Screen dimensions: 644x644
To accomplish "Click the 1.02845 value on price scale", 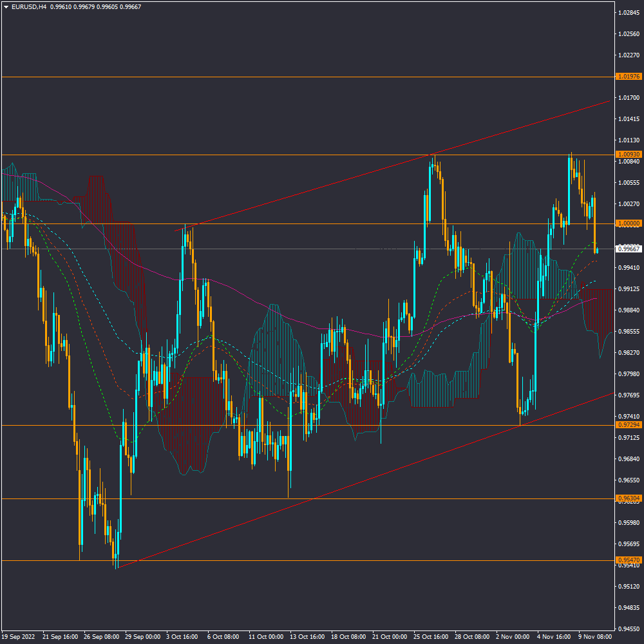I will tap(629, 13).
